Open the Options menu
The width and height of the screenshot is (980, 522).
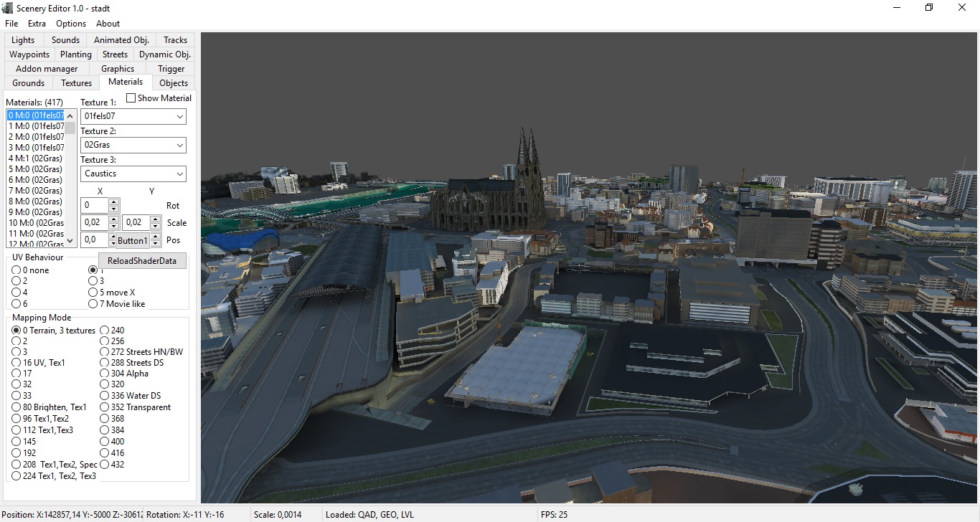coord(71,24)
